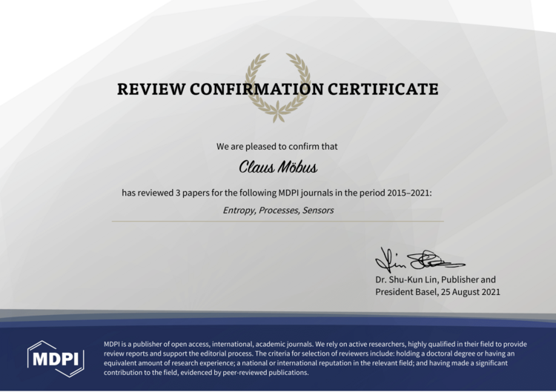Click the MDPI logo in the footer
This screenshot has height=392, width=556.
tap(56, 359)
